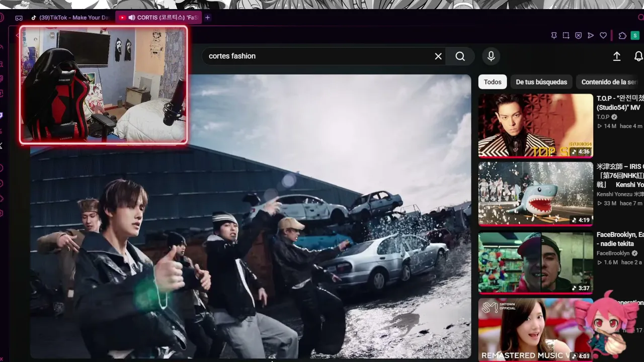Click the main CORTIS video player
The image size is (644, 362).
[x=251, y=216]
